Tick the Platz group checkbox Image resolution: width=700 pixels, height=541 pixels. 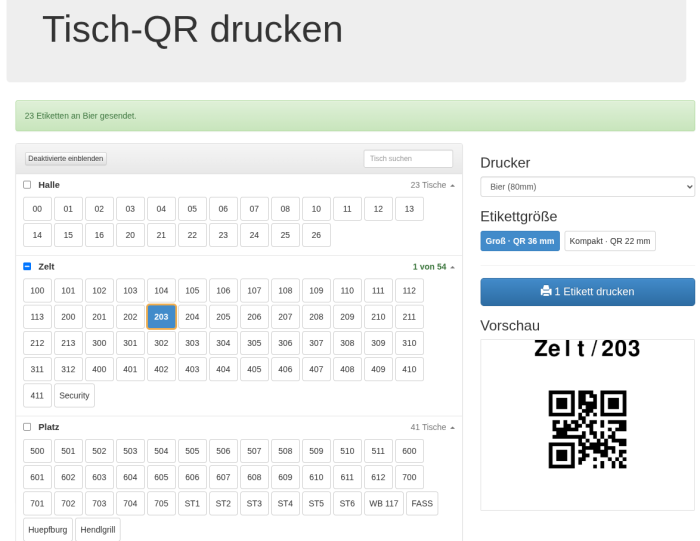[27, 427]
